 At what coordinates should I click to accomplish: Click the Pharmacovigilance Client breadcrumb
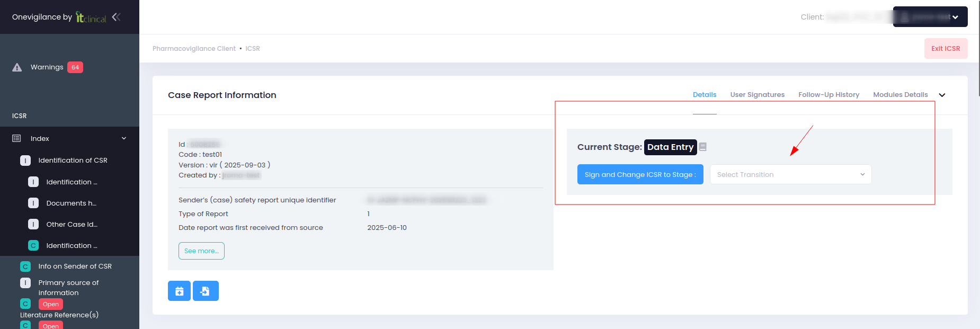(194, 48)
